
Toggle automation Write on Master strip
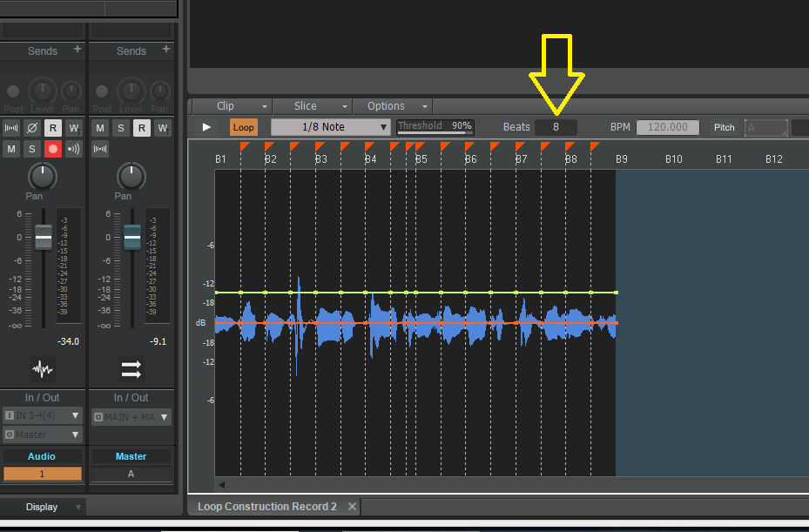tap(163, 128)
